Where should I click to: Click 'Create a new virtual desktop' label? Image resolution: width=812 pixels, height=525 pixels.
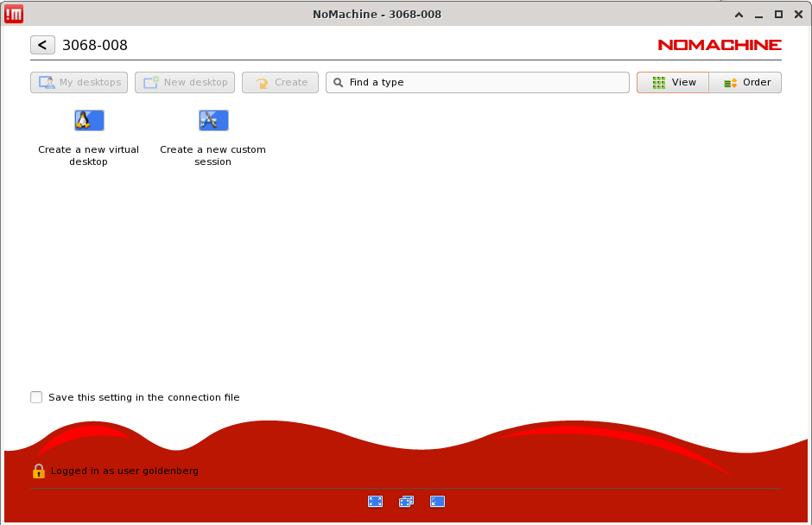click(x=89, y=155)
